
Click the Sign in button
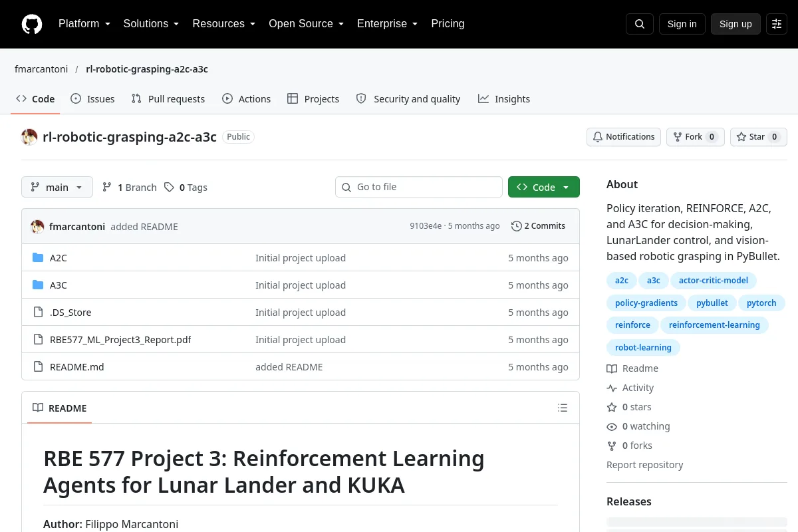click(682, 24)
